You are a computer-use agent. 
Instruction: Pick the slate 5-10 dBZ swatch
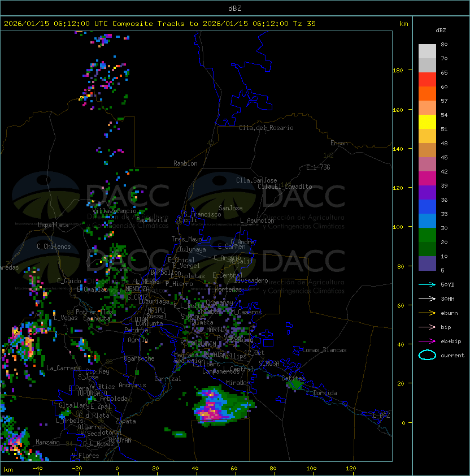(x=427, y=263)
